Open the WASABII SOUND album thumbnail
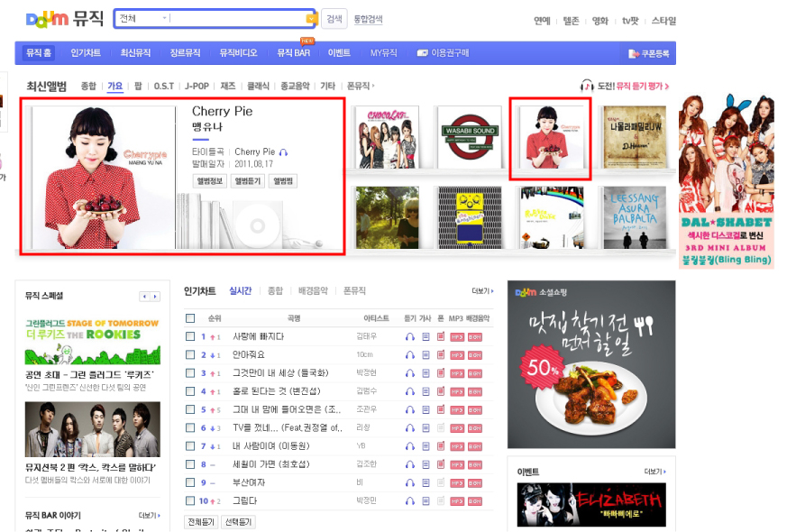This screenshot has height=532, width=787. (x=470, y=137)
